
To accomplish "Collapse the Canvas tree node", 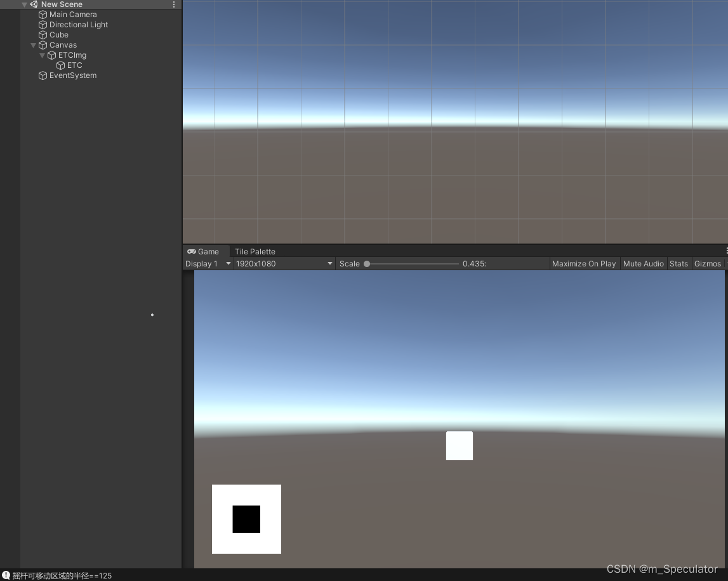I will tap(33, 46).
